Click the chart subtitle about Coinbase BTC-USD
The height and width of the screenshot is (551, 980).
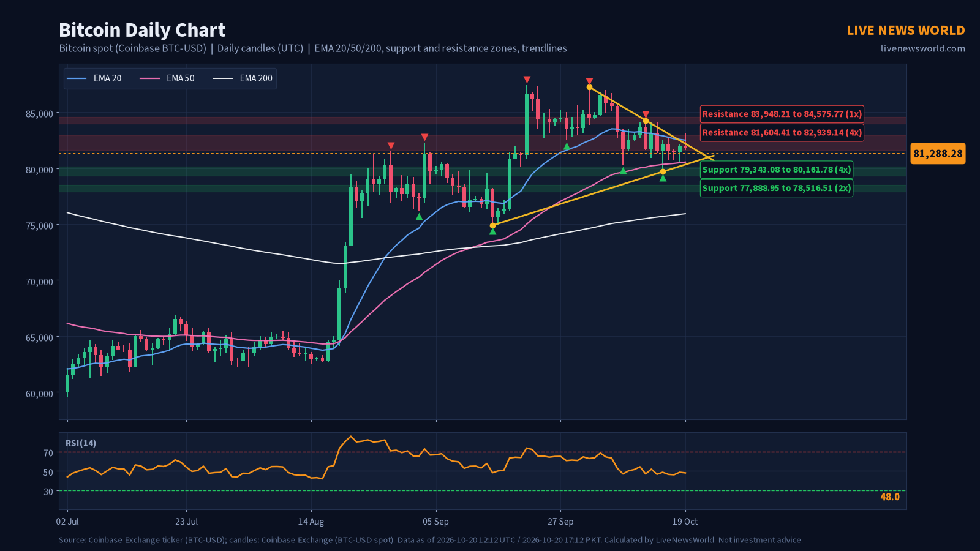(313, 48)
